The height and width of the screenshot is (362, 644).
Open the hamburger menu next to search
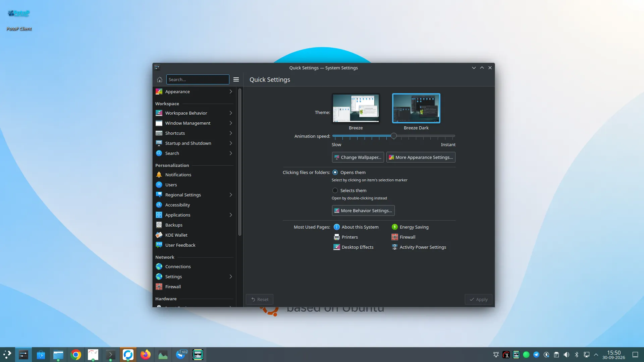point(236,79)
